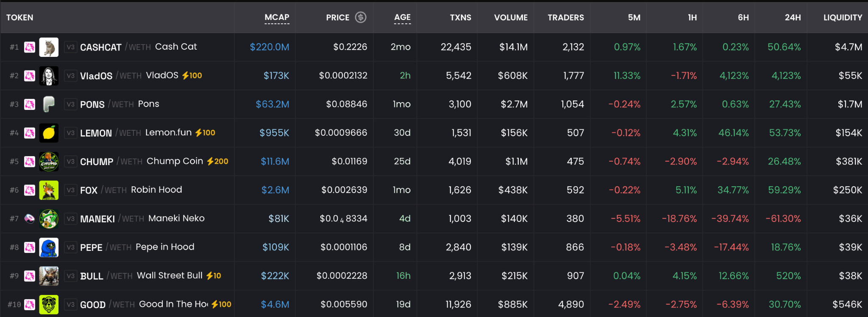This screenshot has width=868, height=317.
Task: Open the Chump Coin token logo
Action: click(x=49, y=161)
